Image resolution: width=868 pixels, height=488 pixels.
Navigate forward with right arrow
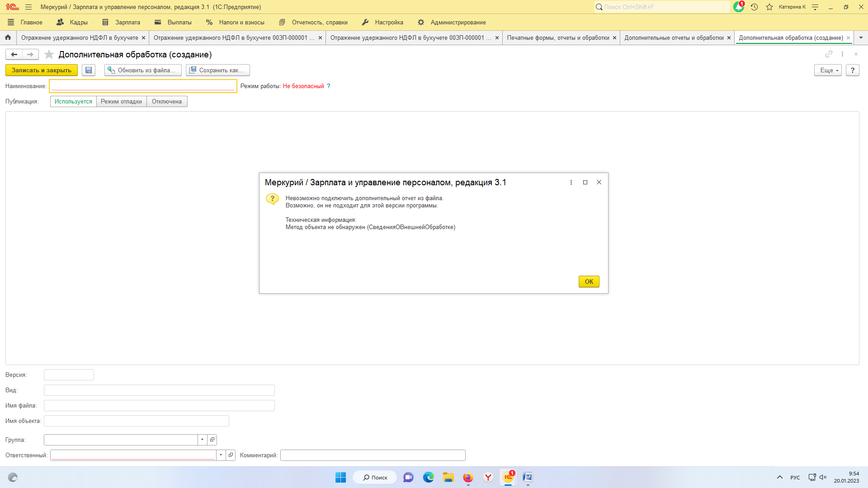[x=30, y=54]
